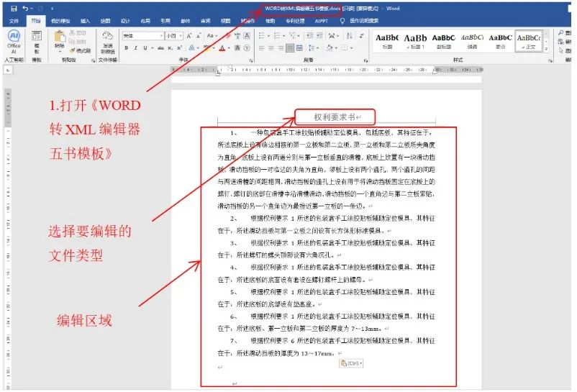
Task: Toggle justified alignment button
Action: pyautogui.click(x=291, y=47)
